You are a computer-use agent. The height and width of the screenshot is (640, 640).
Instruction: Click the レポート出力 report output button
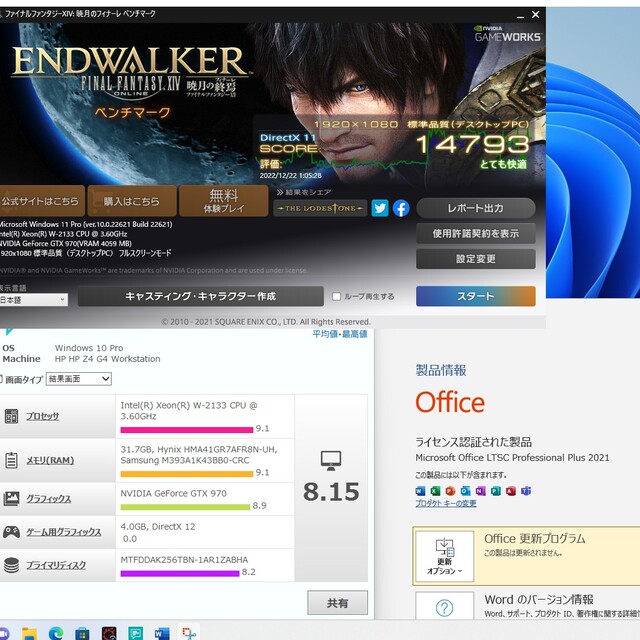coord(476,208)
